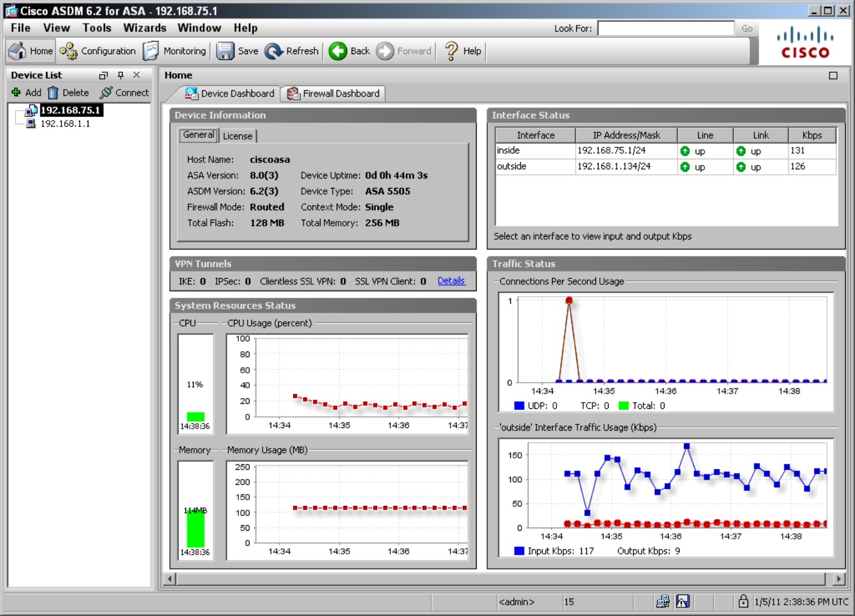Click the Input Kbps blue legend swatch
The image size is (855, 616).
coord(519,551)
